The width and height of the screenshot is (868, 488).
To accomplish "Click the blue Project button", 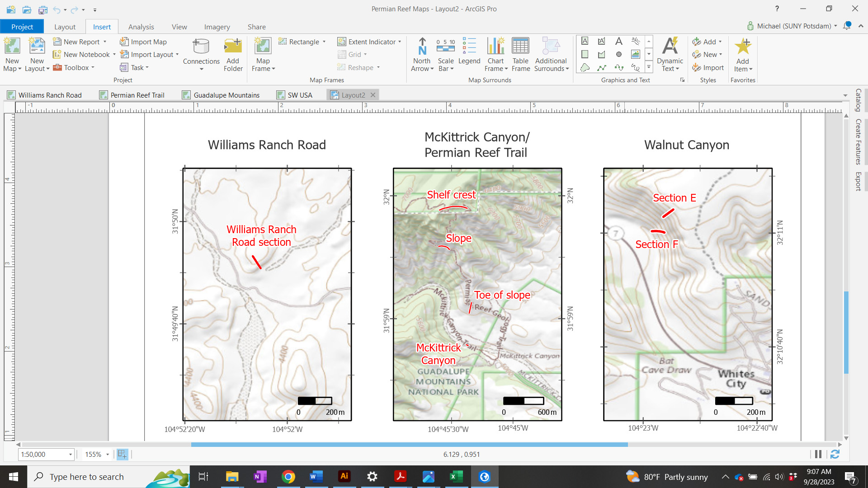I will (x=22, y=27).
